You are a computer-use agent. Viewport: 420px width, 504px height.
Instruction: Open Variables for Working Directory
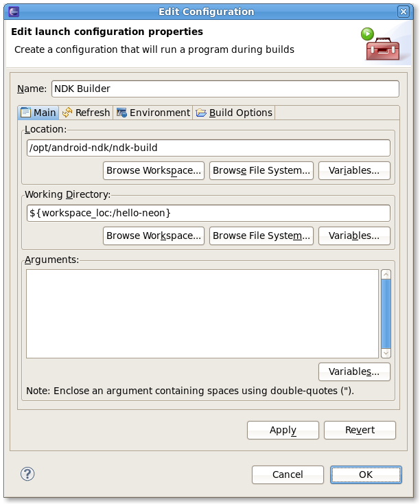coord(354,236)
